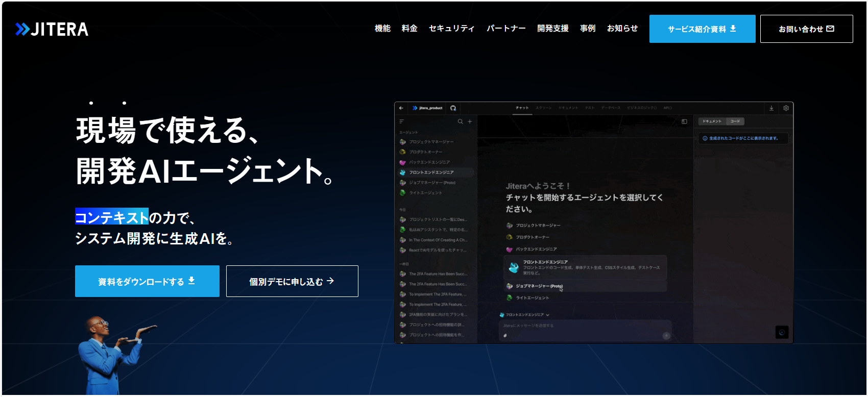Image resolution: width=868 pixels, height=397 pixels.
Task: Choose バックエンドエンジニア in the welcome agent list
Action: (x=532, y=249)
